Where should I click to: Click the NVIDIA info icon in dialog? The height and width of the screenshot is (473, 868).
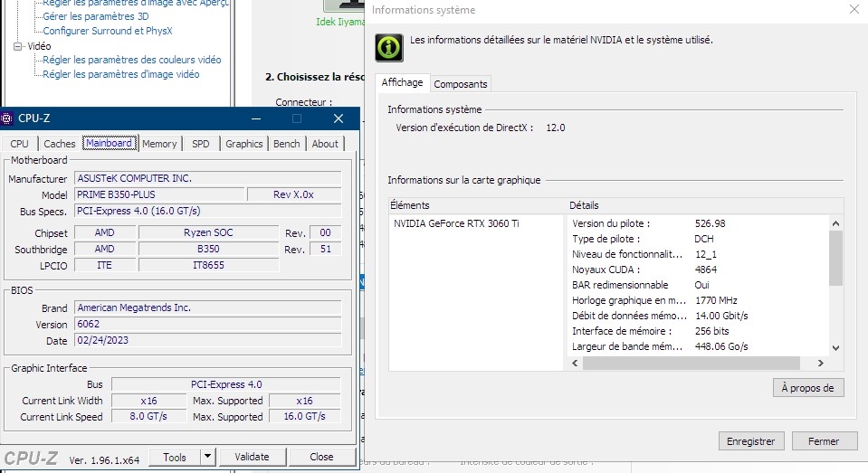click(x=388, y=48)
